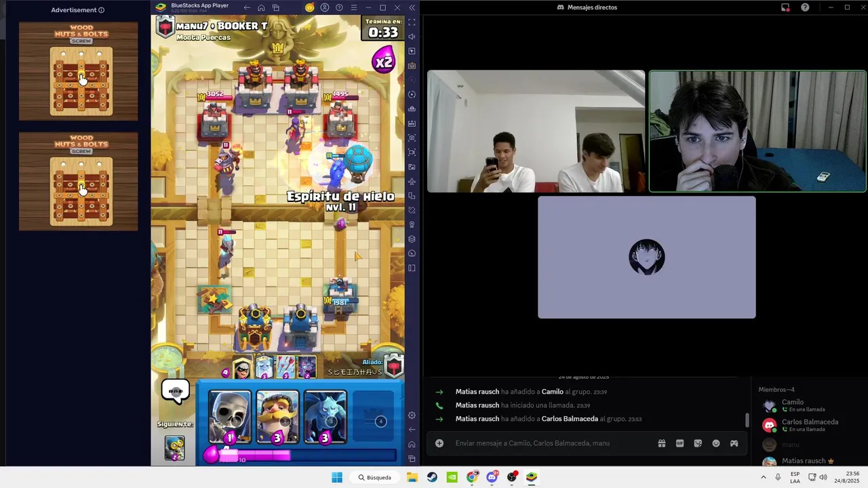Open Chrome from the taskbar
This screenshot has height=488, width=868.
472,477
